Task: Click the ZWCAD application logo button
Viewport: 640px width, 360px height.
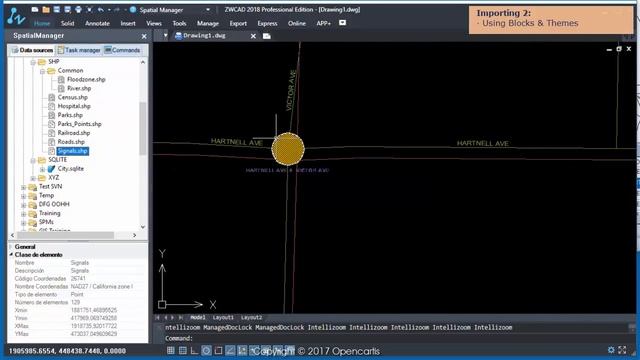Action: tap(16, 16)
